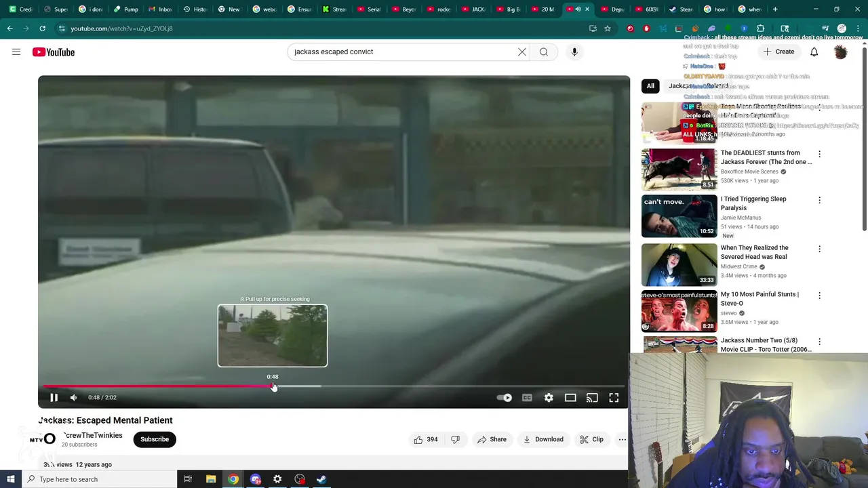
Task: Go back in the browser
Action: [x=9, y=28]
